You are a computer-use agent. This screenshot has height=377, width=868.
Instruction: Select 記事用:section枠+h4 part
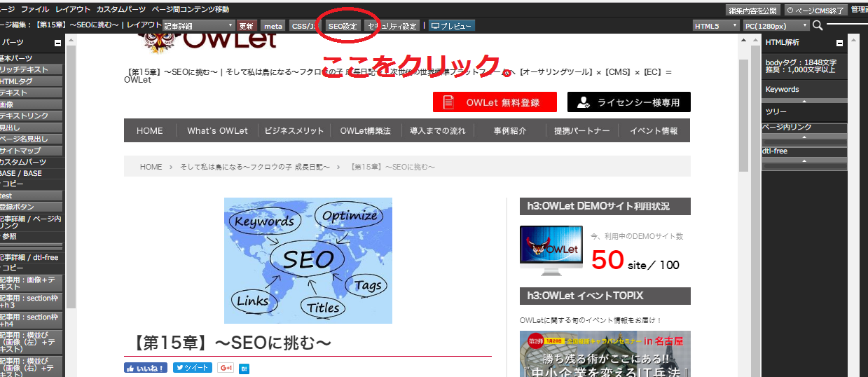tap(31, 321)
